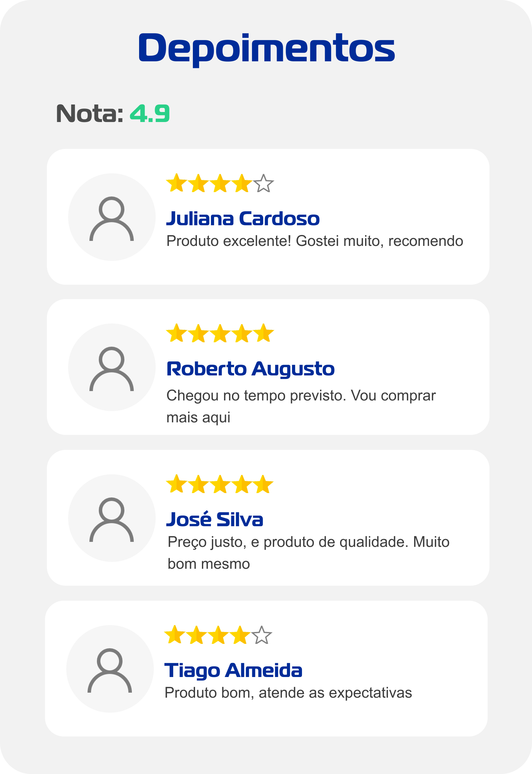
Task: Click the first gold star above Juliana Cardoso
Action: tap(176, 183)
